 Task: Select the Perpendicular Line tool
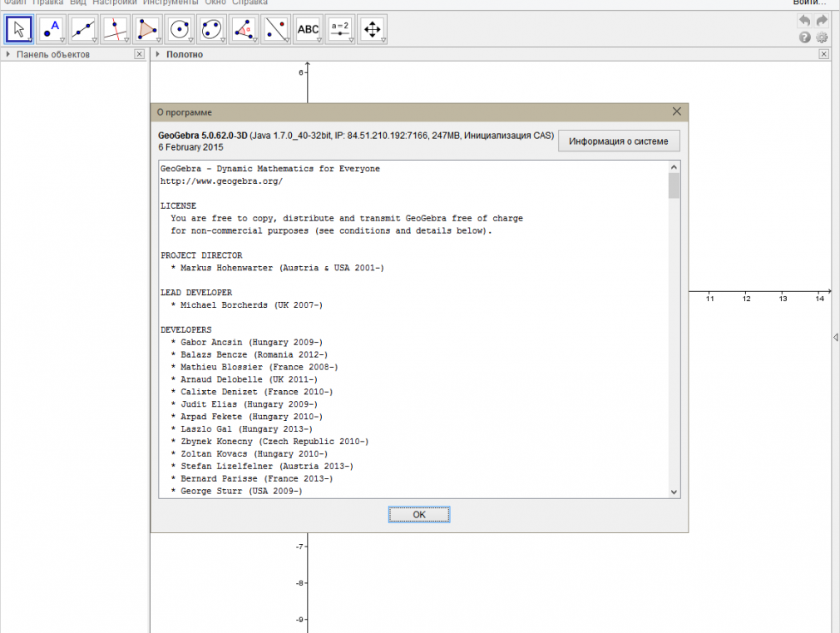115,29
